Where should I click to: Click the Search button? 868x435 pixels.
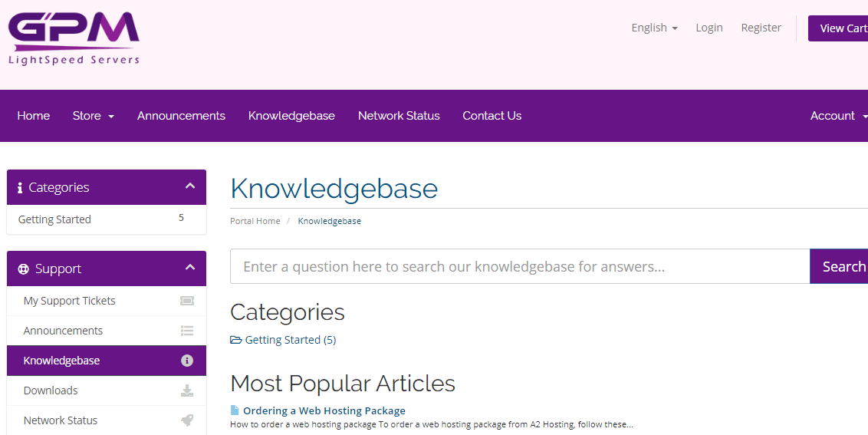tap(839, 266)
